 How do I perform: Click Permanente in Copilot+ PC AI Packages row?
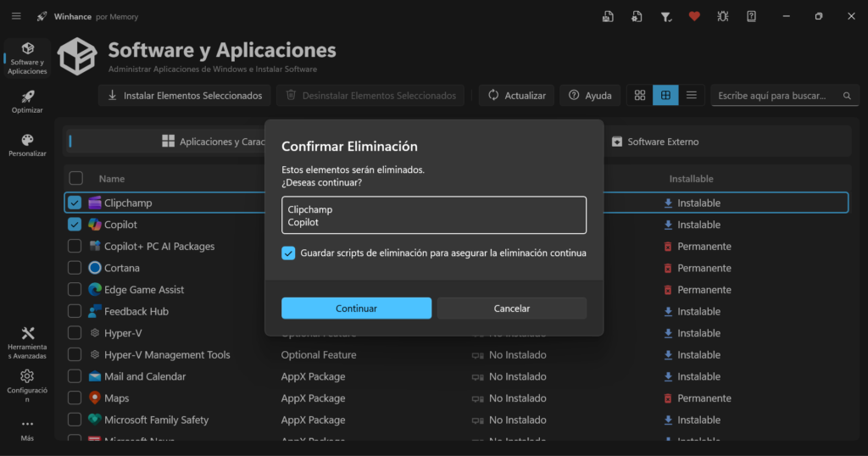704,247
